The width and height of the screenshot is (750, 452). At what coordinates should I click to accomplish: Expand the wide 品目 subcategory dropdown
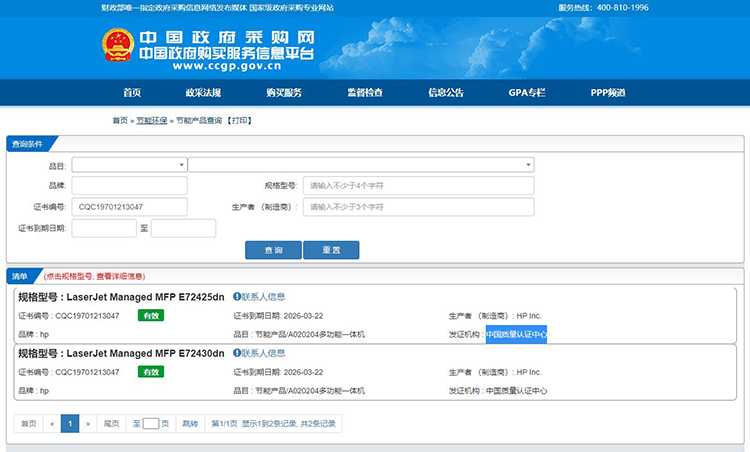tap(361, 165)
